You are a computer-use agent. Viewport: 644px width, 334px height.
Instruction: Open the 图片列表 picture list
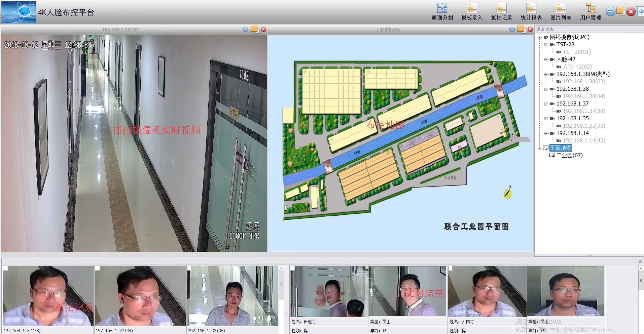pyautogui.click(x=561, y=11)
